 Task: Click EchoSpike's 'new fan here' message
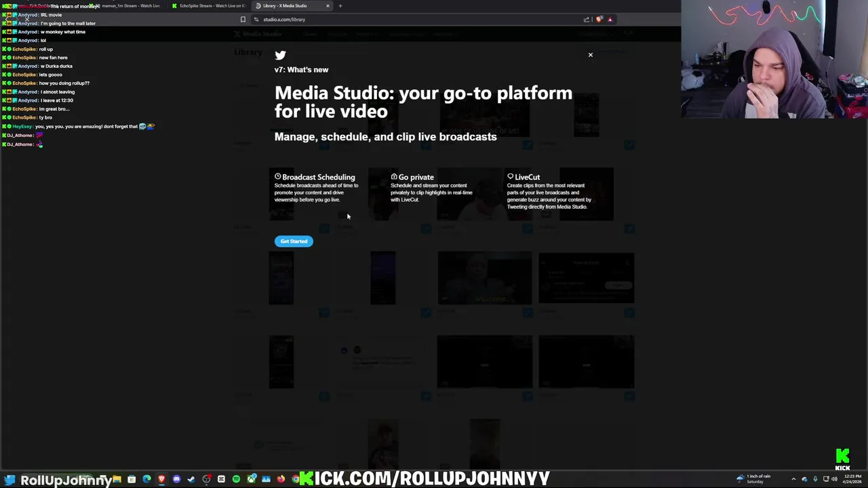(35, 58)
